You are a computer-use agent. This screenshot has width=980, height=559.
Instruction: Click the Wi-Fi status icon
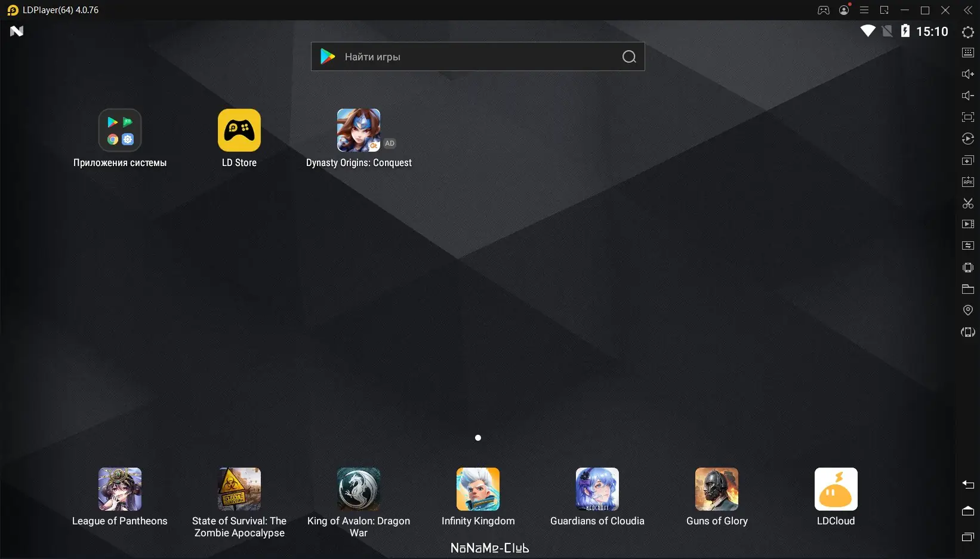868,31
